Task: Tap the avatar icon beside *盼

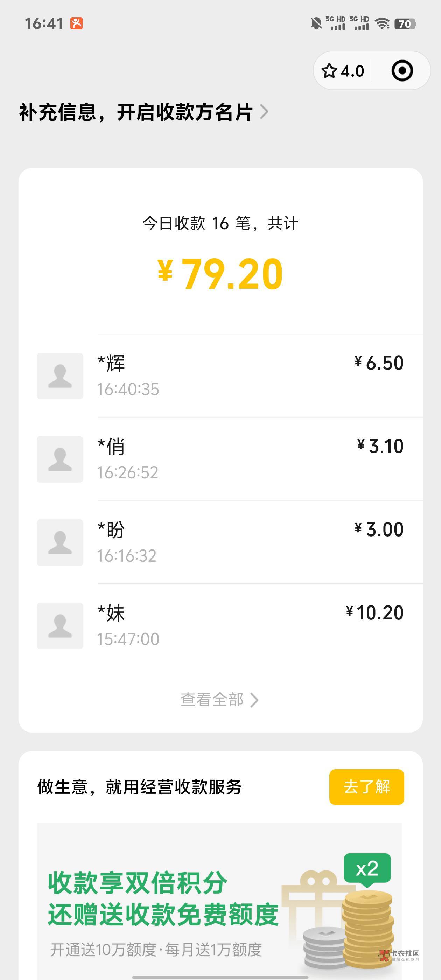Action: pyautogui.click(x=60, y=542)
